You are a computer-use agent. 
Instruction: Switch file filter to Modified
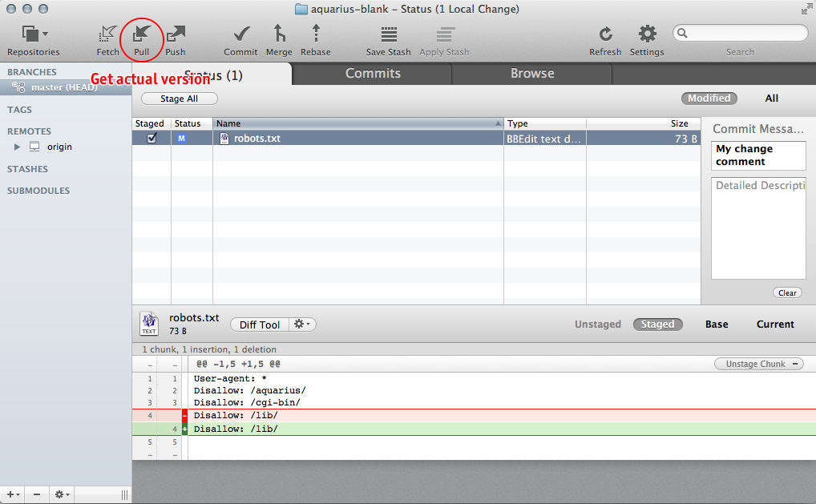(709, 99)
